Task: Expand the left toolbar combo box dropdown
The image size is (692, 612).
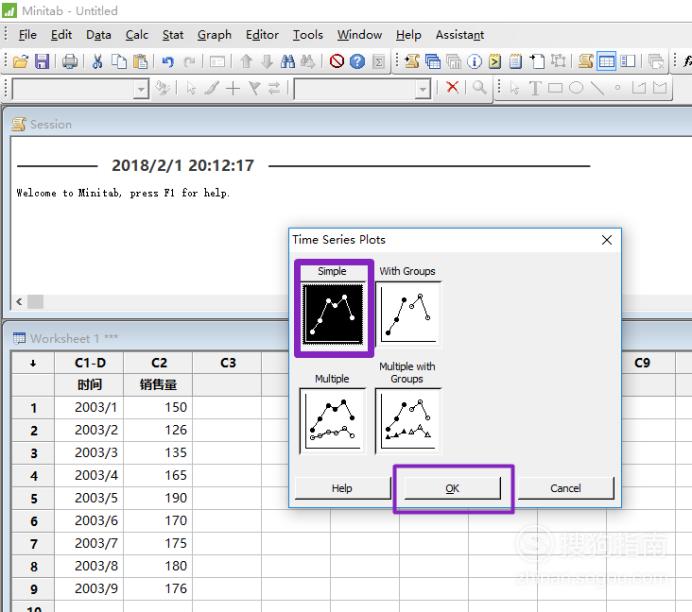Action: [141, 90]
